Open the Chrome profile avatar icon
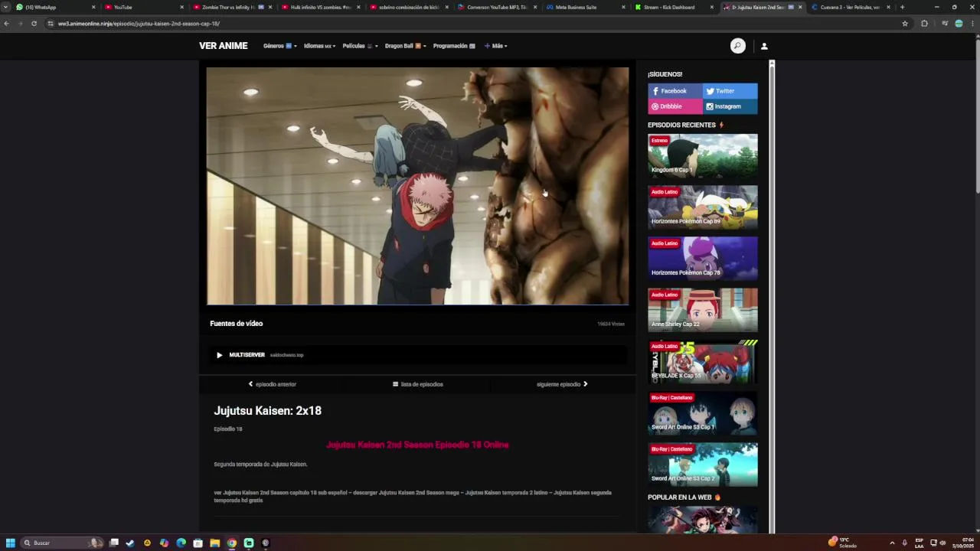Screen dimensions: 980x551 tap(959, 24)
